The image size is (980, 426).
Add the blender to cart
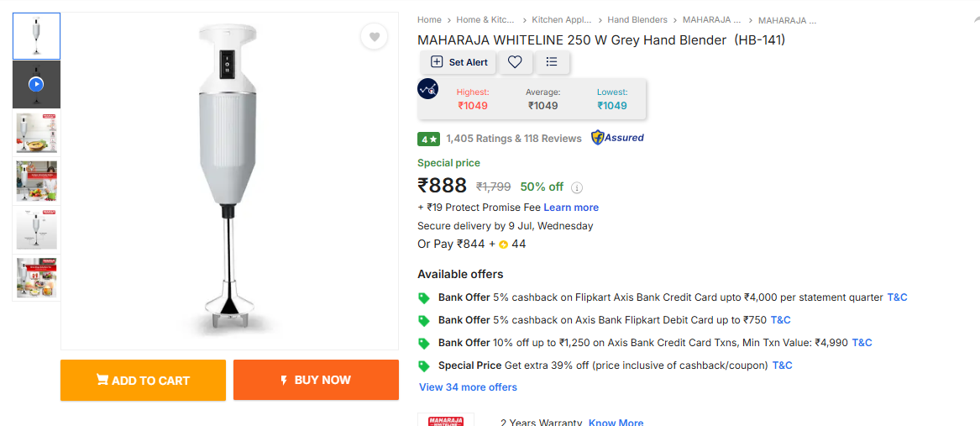point(143,380)
